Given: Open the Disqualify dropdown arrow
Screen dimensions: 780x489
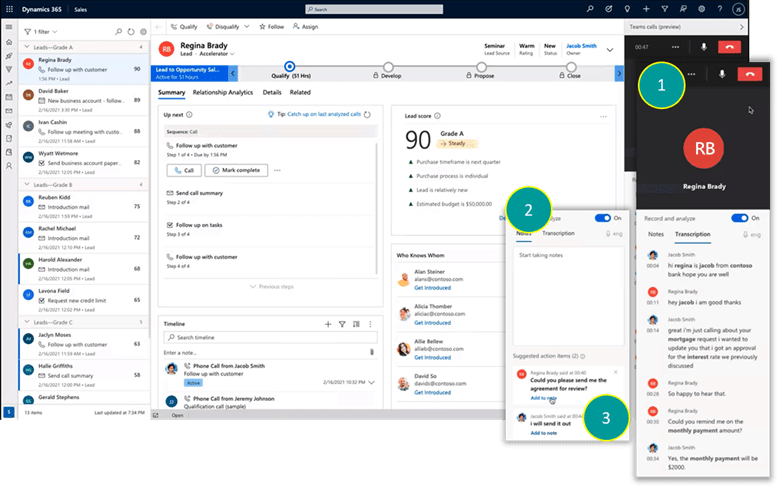Looking at the screenshot, I should tap(246, 27).
